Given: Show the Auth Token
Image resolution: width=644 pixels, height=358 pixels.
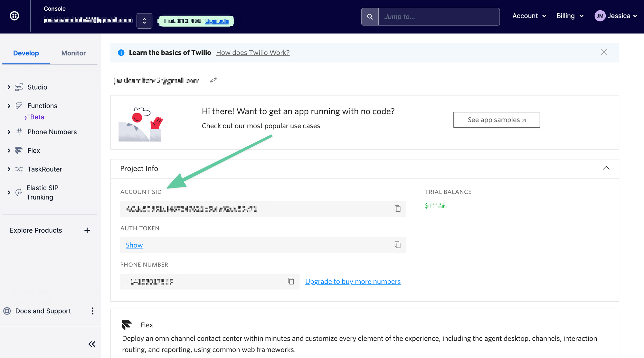Looking at the screenshot, I should pos(134,245).
